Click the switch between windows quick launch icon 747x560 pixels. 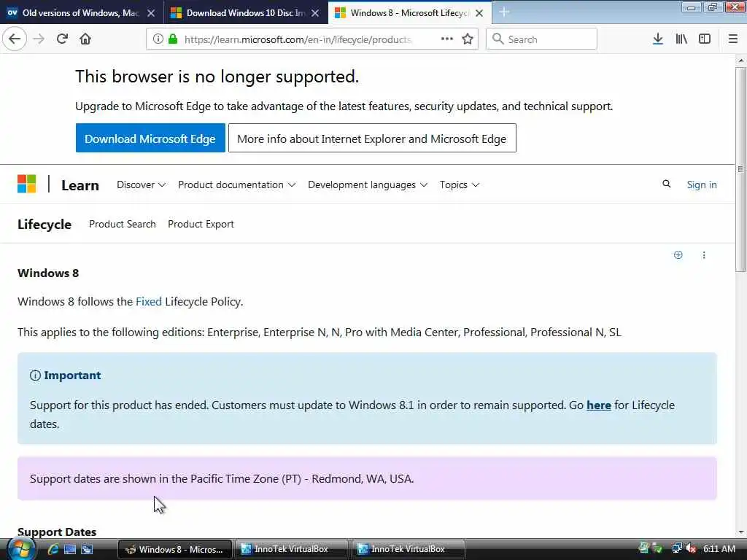click(87, 549)
